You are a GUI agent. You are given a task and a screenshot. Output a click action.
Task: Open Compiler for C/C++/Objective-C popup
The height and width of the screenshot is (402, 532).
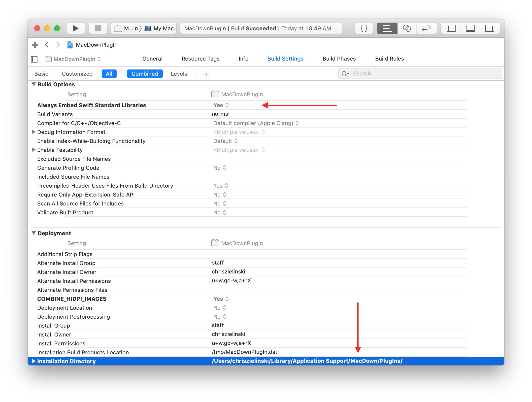256,123
